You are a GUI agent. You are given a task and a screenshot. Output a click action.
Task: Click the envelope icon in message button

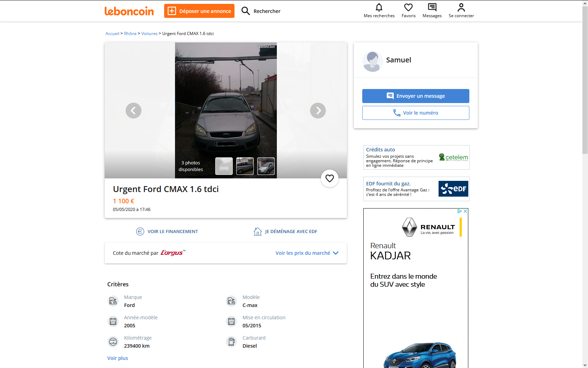tap(390, 96)
